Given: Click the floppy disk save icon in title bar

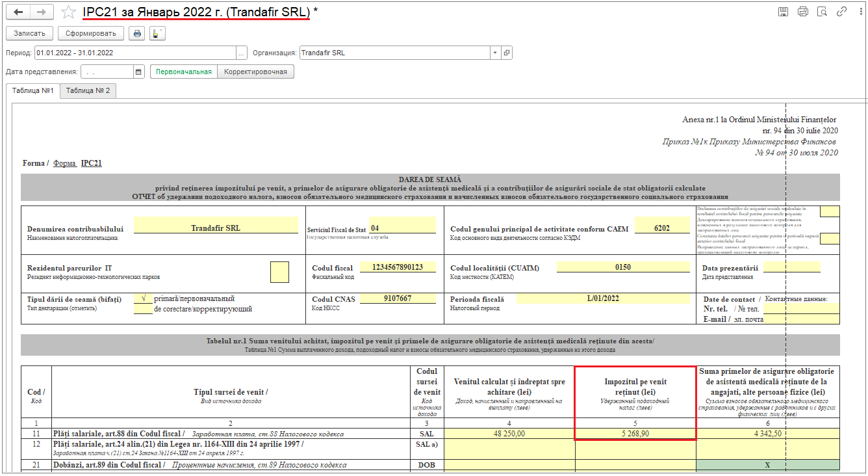Looking at the screenshot, I should 783,12.
